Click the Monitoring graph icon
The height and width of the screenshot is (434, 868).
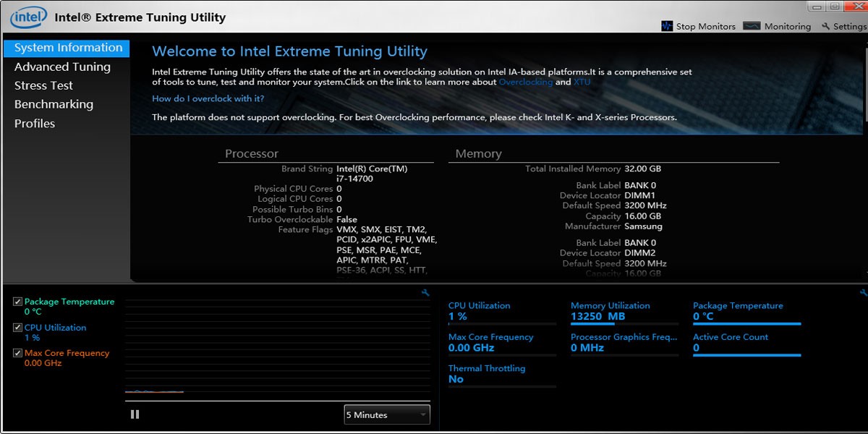752,26
